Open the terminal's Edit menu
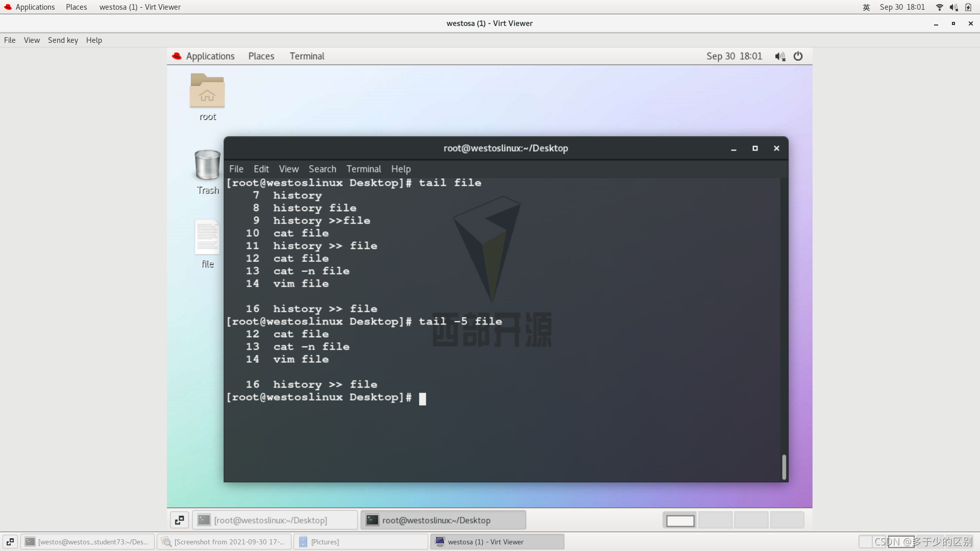 point(261,169)
